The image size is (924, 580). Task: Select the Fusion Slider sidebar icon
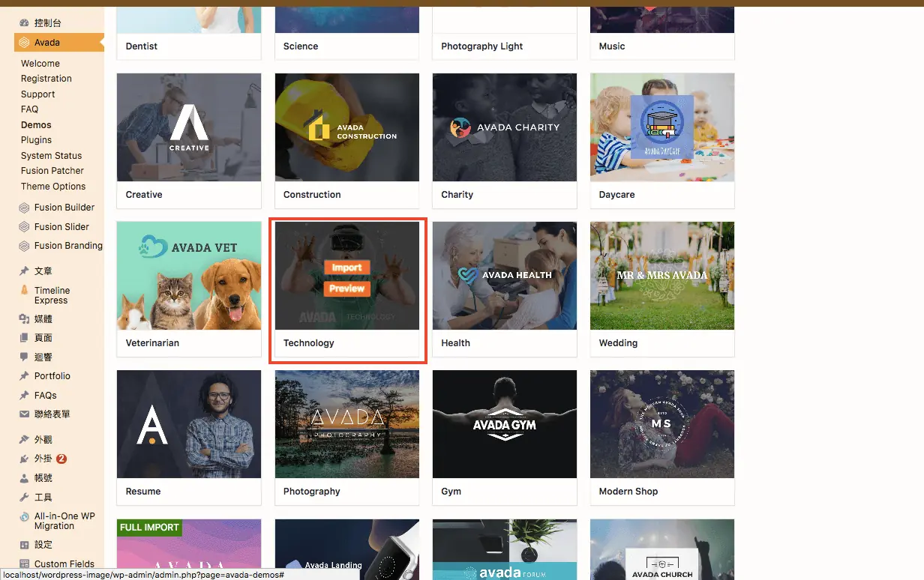(x=25, y=227)
